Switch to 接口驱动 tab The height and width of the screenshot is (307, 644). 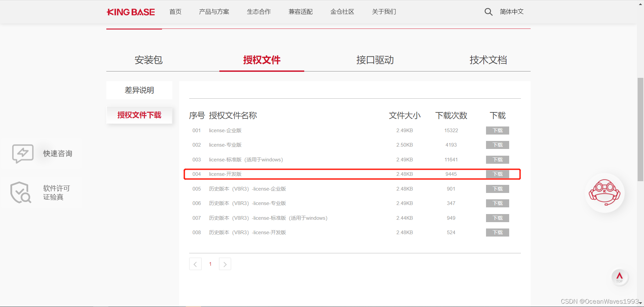click(375, 60)
